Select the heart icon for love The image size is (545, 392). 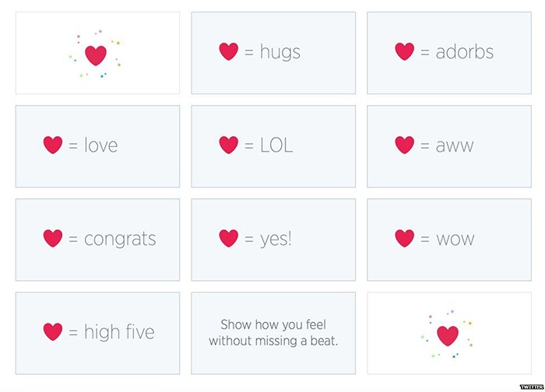(x=53, y=145)
